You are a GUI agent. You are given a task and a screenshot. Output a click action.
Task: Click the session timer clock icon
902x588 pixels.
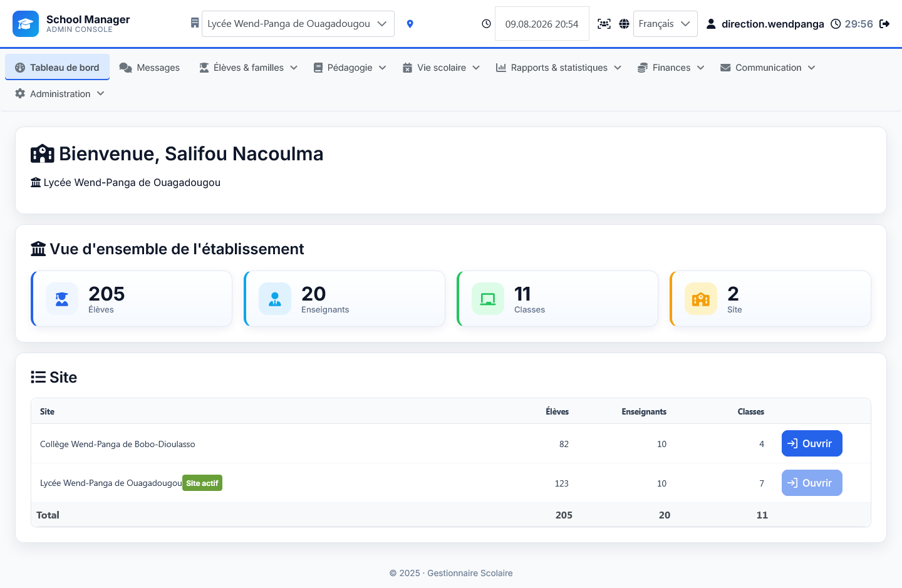pos(836,24)
